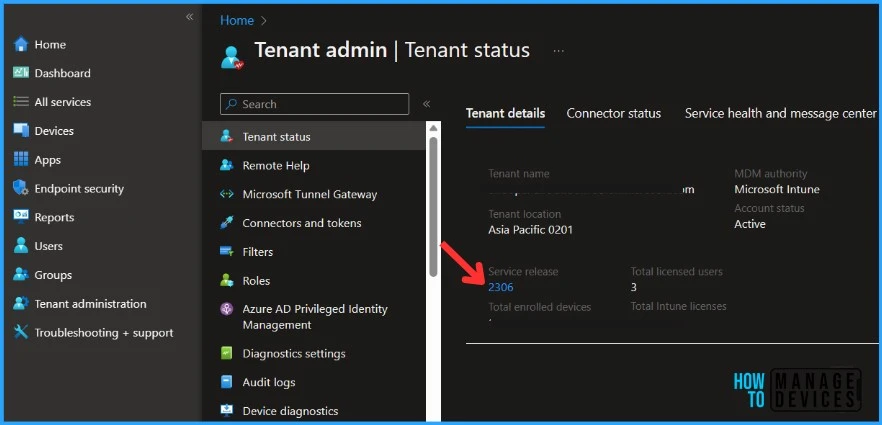
Task: Click the Active account status value
Action: coord(750,224)
